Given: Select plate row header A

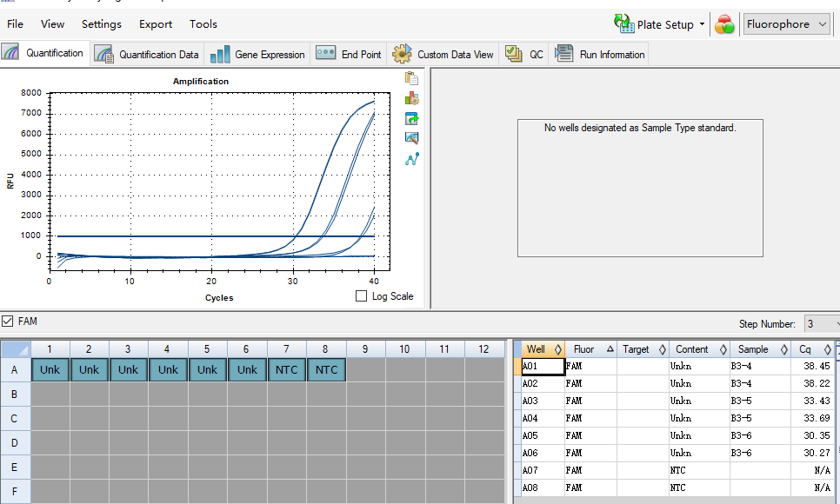Looking at the screenshot, I should click(15, 369).
